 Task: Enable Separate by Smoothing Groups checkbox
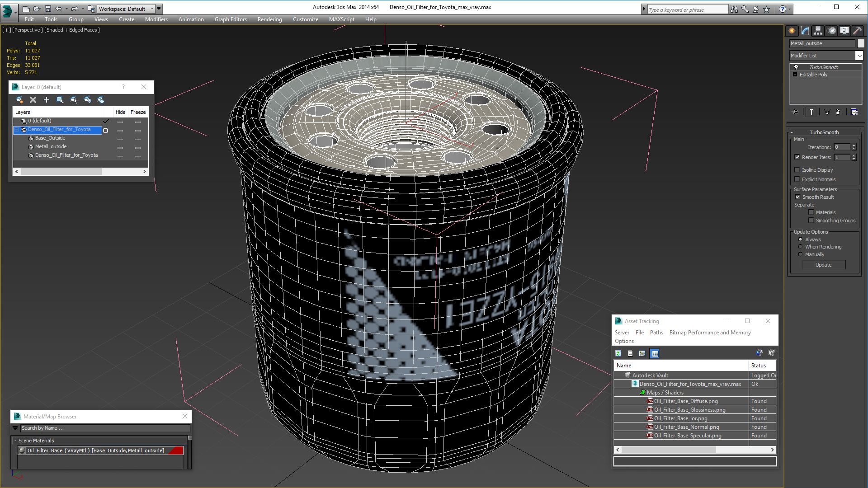(811, 221)
